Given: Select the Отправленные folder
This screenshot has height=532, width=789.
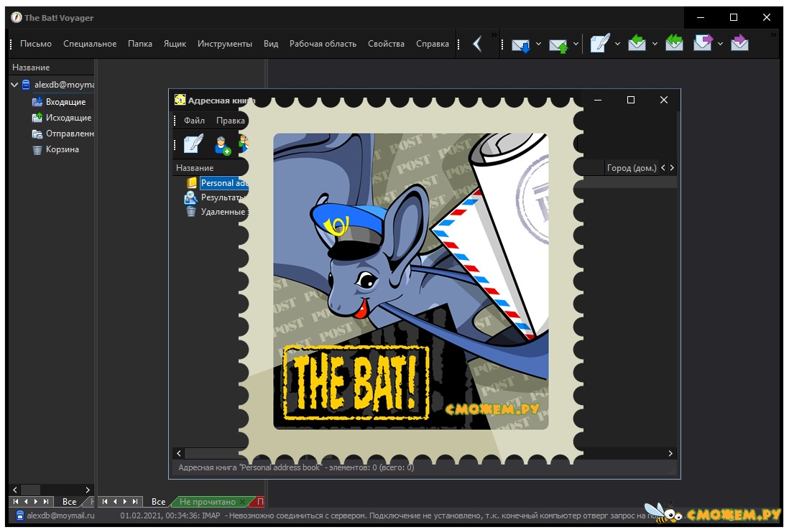Looking at the screenshot, I should click(63, 134).
